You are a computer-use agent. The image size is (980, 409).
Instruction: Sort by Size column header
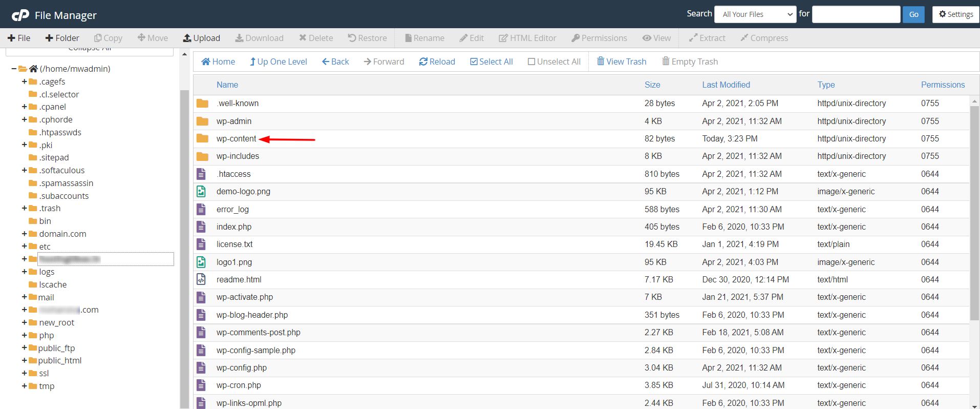click(x=652, y=85)
